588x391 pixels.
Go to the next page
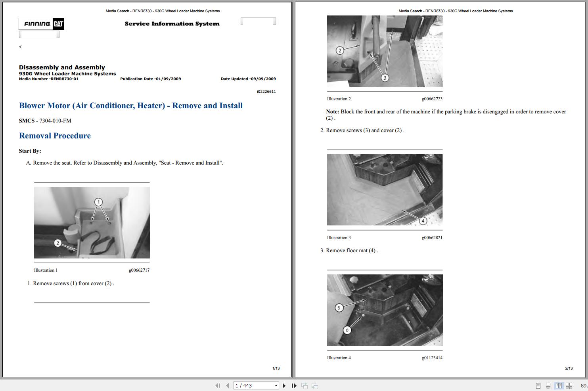coord(284,385)
